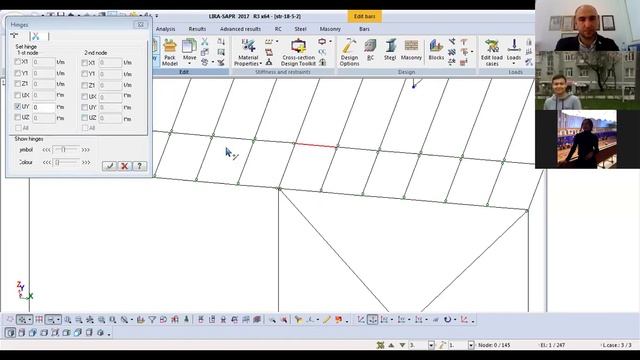The width and height of the screenshot is (640, 360).
Task: Apply hinges with the checkmark button
Action: tap(109, 166)
